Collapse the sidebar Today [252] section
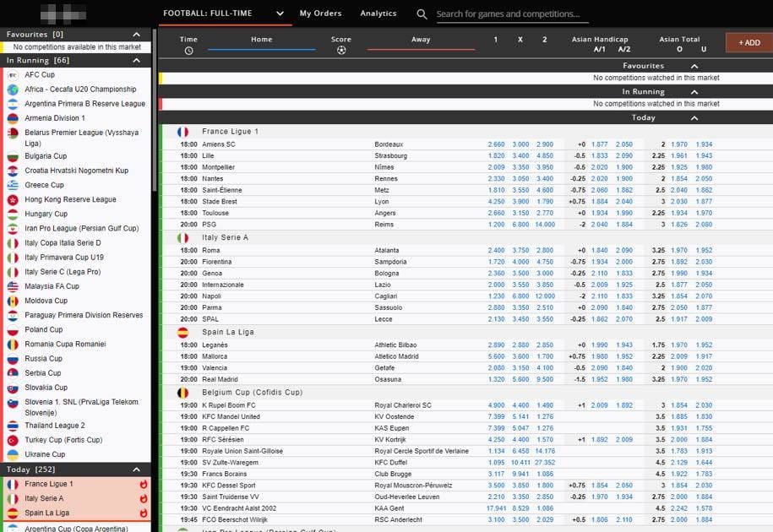The width and height of the screenshot is (773, 532). [x=137, y=470]
